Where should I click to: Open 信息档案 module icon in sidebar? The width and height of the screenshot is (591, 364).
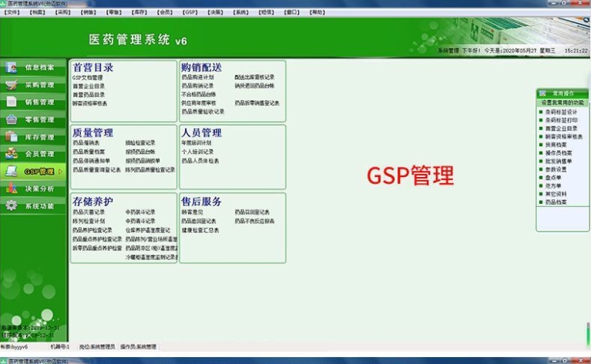pos(12,68)
